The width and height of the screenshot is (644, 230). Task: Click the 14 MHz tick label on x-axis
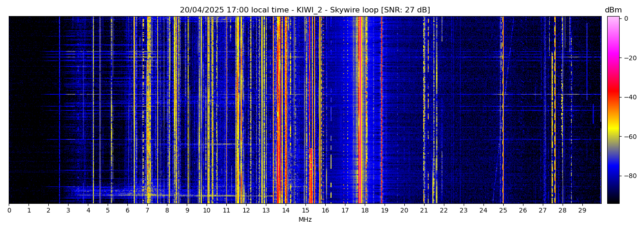(x=286, y=210)
